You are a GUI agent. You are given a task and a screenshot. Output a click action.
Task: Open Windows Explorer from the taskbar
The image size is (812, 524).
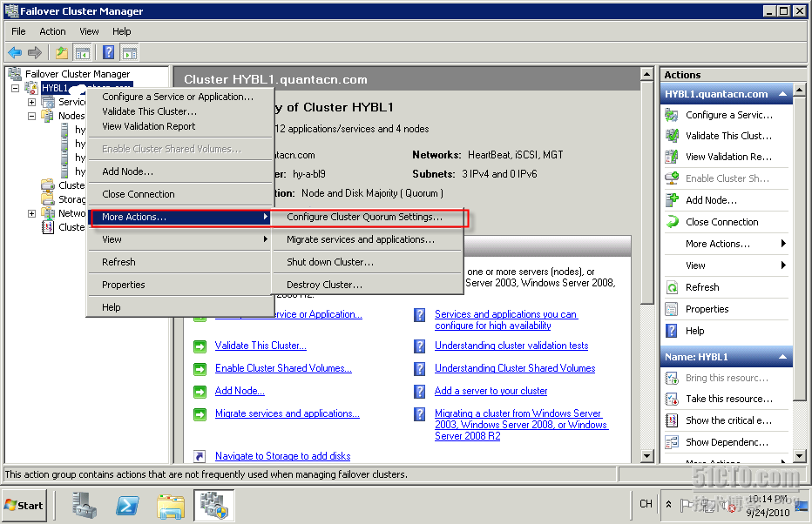click(171, 506)
